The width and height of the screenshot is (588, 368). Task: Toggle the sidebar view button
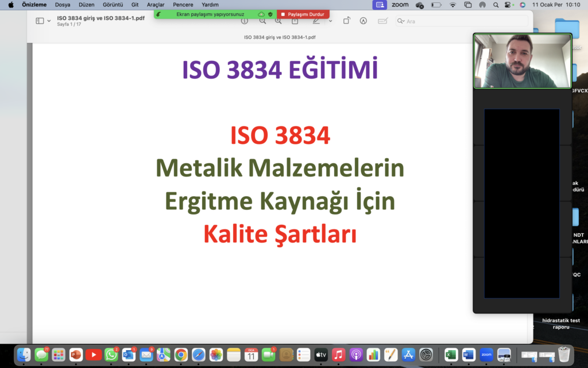pyautogui.click(x=40, y=21)
